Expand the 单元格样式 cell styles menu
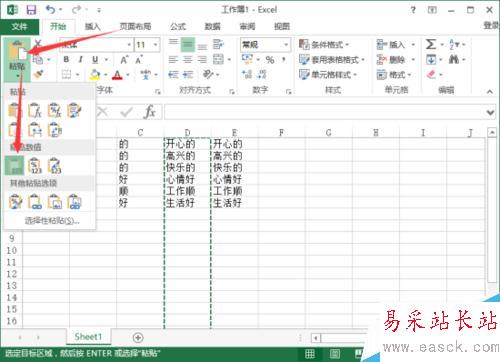Viewport: 500px width, 362px height. click(x=328, y=74)
